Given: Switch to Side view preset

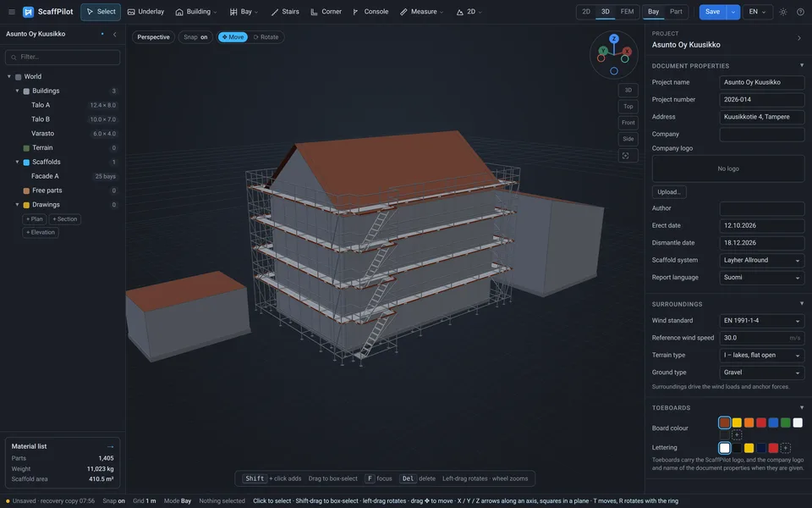Looking at the screenshot, I should tap(628, 139).
